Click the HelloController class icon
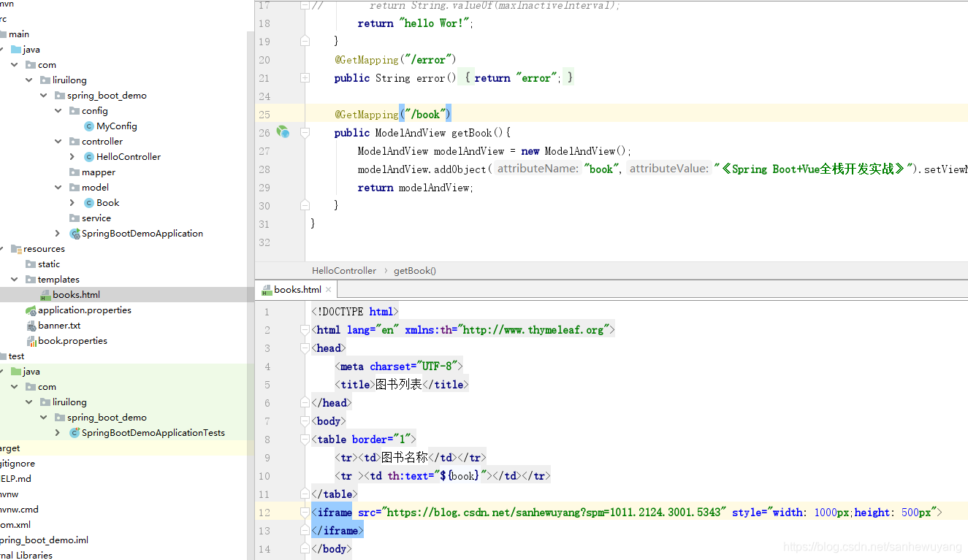968x560 pixels. (x=89, y=157)
